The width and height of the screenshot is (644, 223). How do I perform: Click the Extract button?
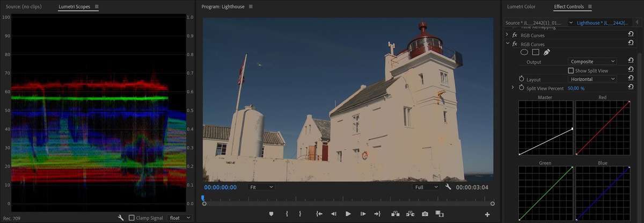(x=410, y=214)
